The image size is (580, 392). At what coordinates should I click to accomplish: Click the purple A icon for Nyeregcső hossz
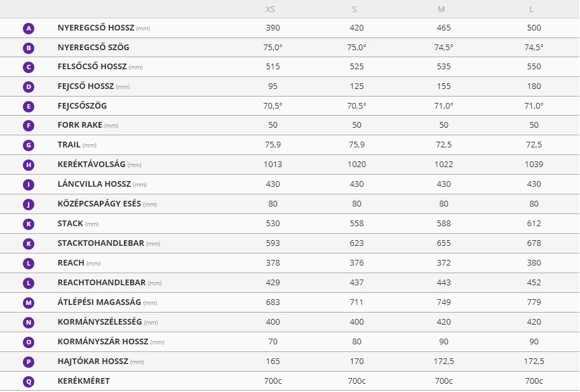29,29
